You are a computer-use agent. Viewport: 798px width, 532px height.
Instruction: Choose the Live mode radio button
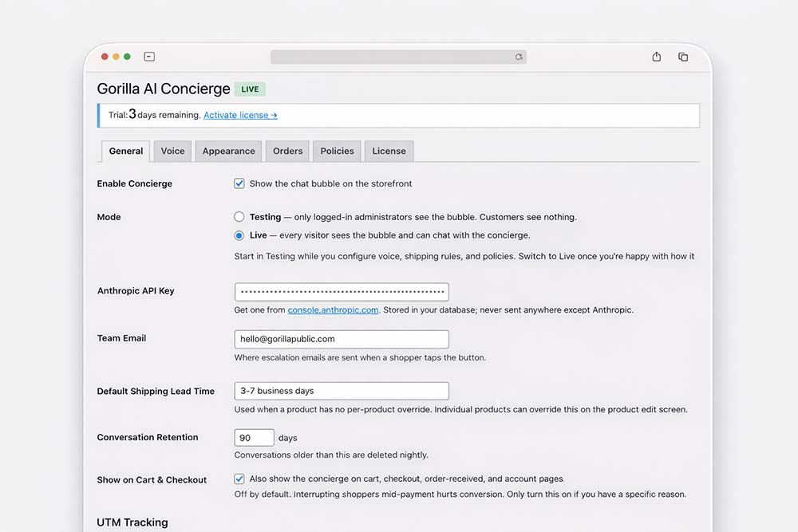coord(239,235)
